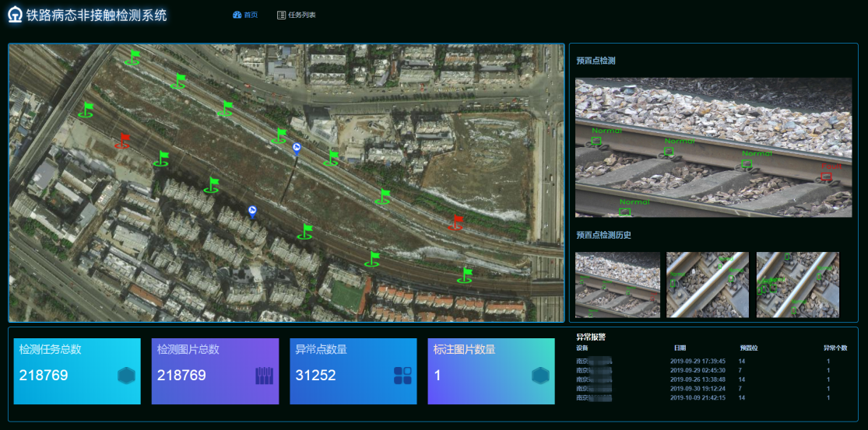Open the first 预置点检测历史 thumbnail
The image size is (868, 430).
click(x=617, y=285)
